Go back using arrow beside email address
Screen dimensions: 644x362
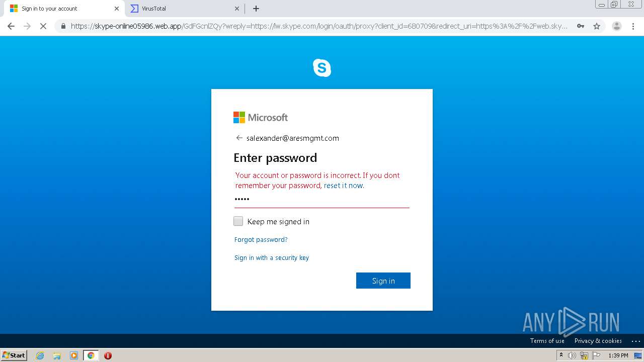(239, 138)
